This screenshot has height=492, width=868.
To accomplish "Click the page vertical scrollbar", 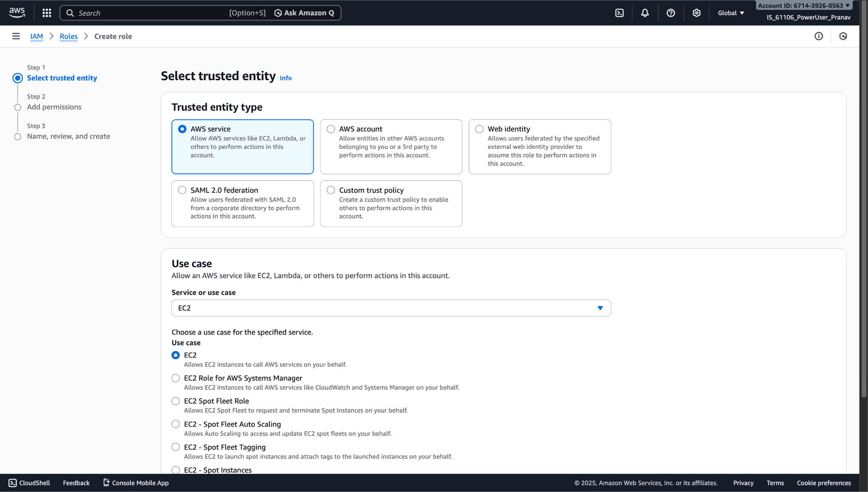I will click(x=863, y=199).
